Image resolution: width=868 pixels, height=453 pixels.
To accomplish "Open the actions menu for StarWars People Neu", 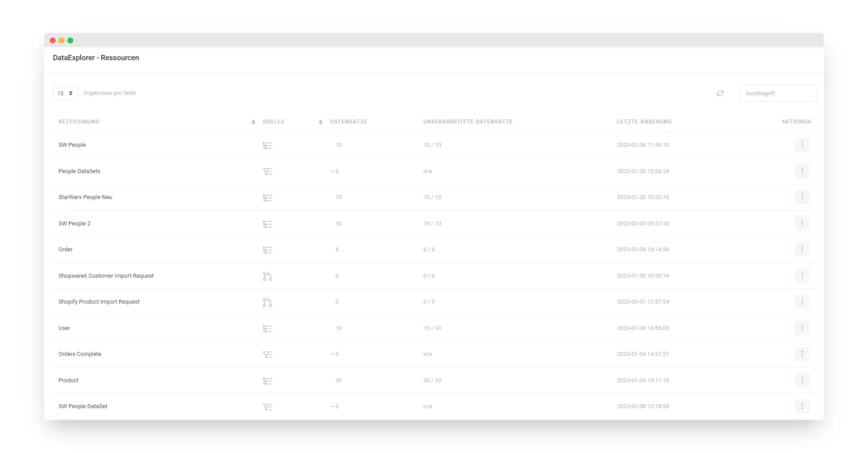I will point(802,197).
